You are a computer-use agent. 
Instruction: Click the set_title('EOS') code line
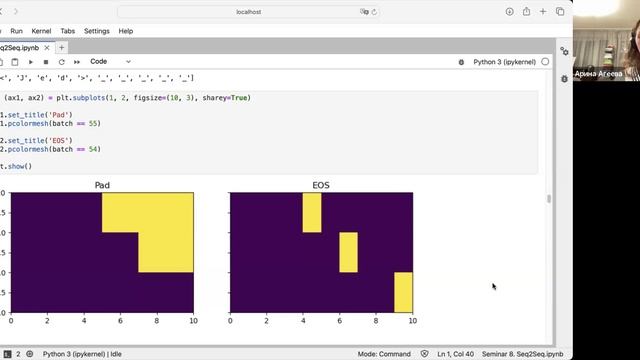pyautogui.click(x=36, y=141)
